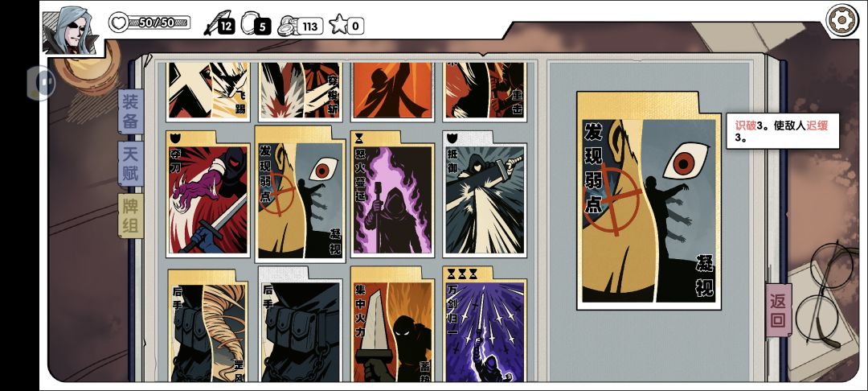
Task: Open the settings gear
Action: click(x=841, y=20)
